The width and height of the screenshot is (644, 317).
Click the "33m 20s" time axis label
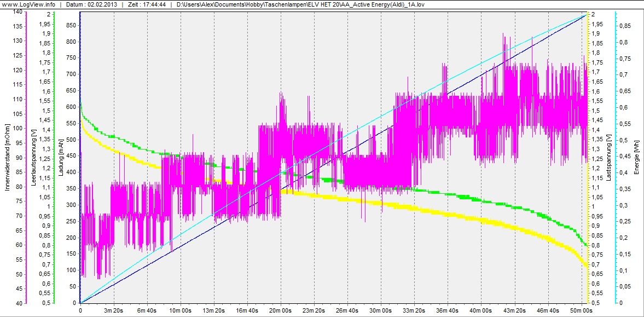click(x=414, y=310)
